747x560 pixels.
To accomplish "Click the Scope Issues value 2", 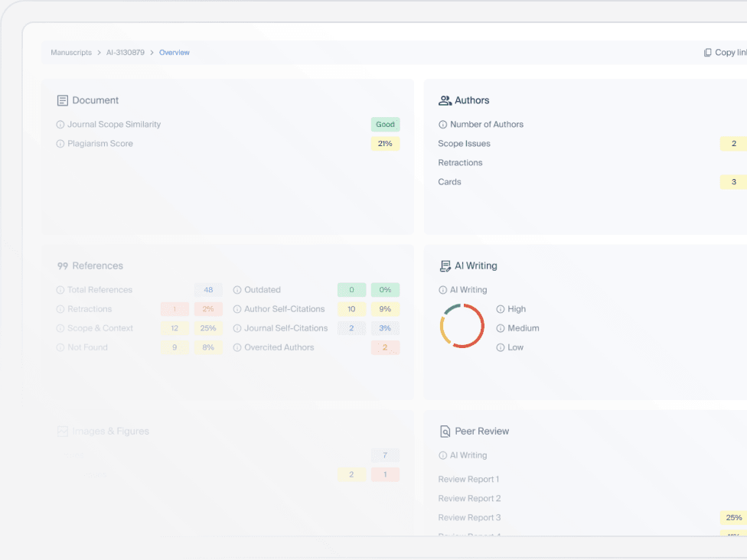I will pos(734,144).
